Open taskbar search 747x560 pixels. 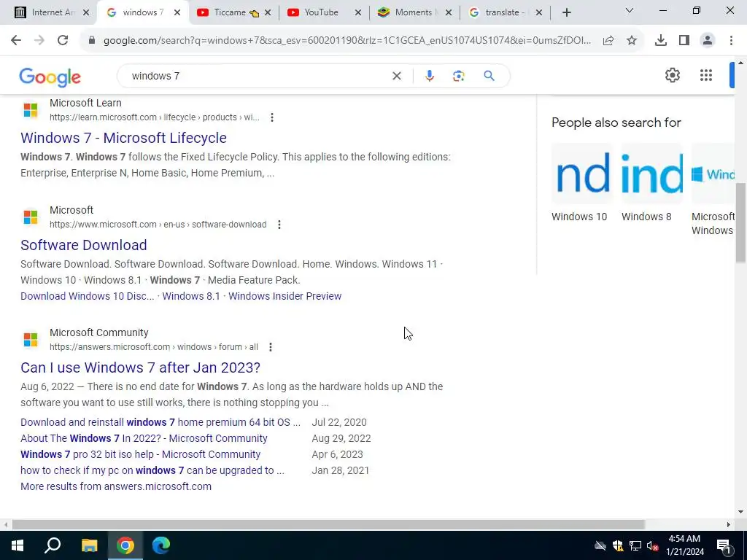(x=53, y=545)
